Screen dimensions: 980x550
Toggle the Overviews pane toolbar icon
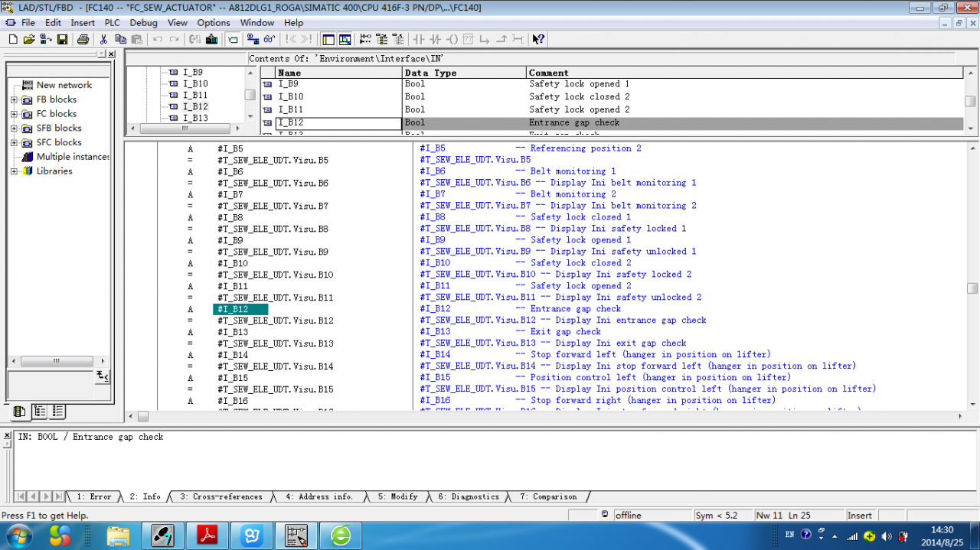[x=328, y=39]
